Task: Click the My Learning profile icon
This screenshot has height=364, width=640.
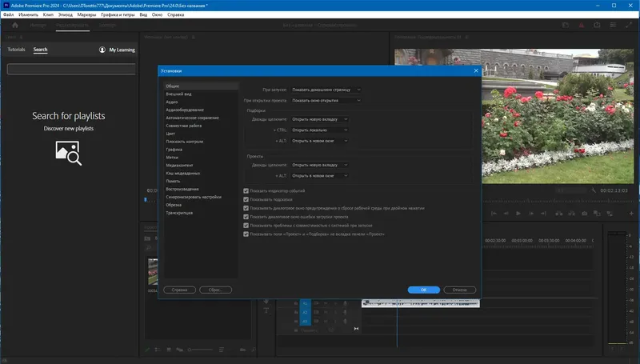Action: tap(102, 50)
